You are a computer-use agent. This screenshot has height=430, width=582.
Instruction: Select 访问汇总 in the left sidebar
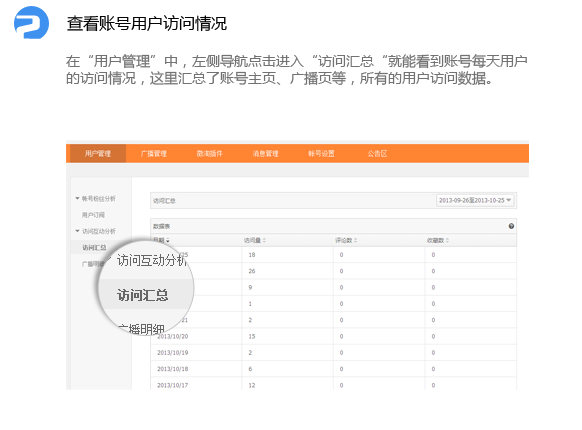pos(94,248)
